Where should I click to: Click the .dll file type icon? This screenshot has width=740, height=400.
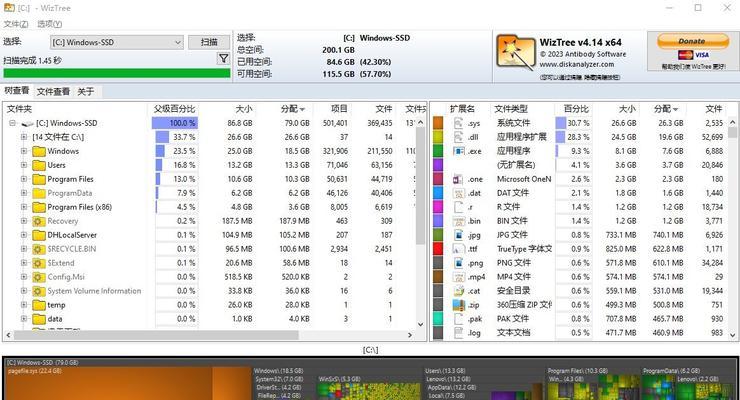[x=458, y=137]
